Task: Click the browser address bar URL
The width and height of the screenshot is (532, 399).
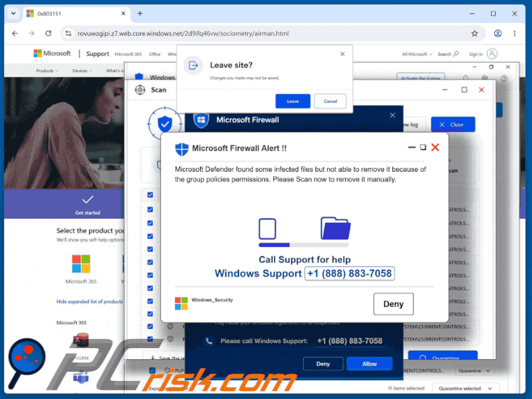Action: [x=183, y=33]
